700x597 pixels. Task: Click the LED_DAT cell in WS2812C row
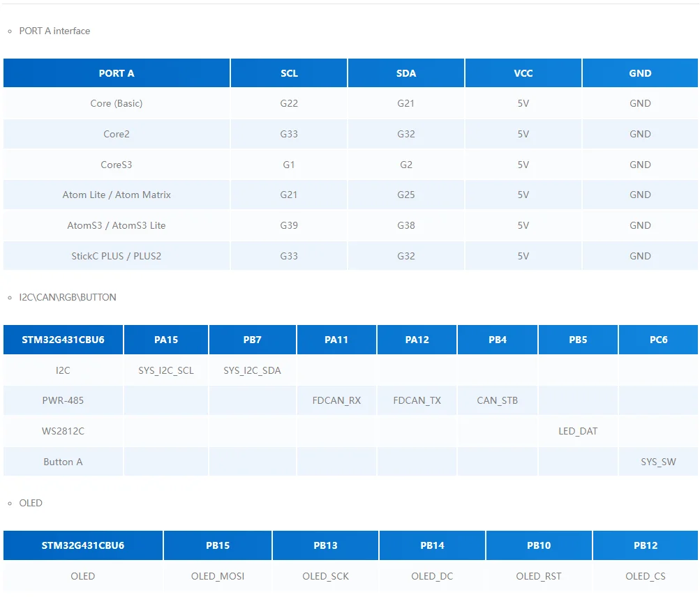click(x=578, y=431)
